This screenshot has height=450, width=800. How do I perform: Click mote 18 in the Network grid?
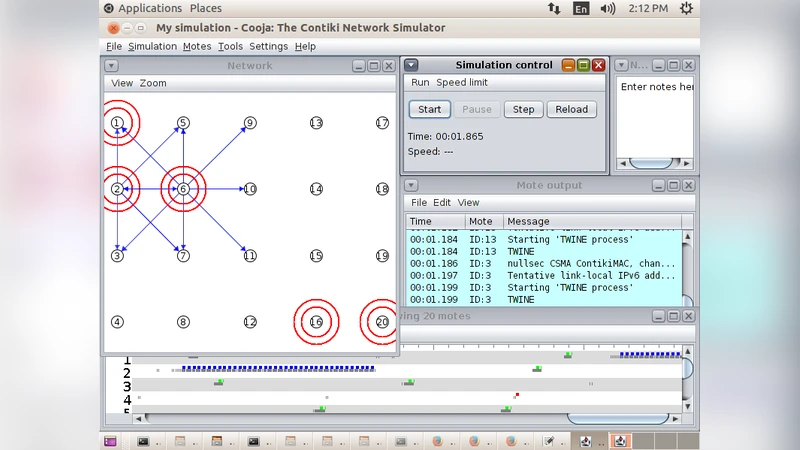click(382, 189)
